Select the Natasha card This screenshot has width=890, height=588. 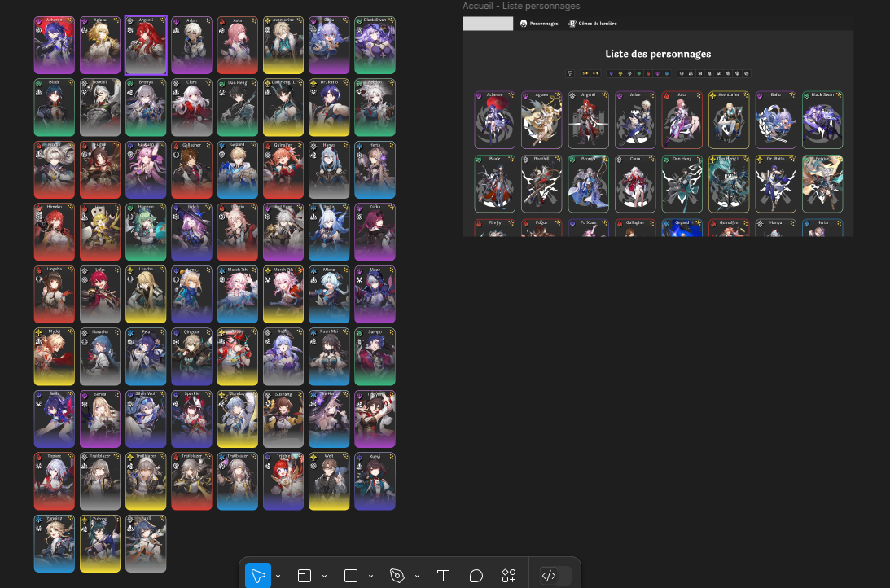(100, 357)
